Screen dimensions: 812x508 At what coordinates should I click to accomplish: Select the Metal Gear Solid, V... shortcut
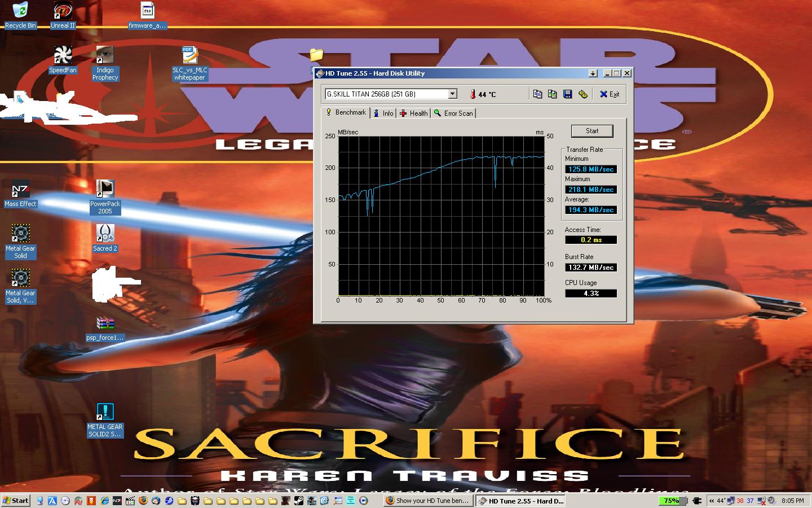tap(20, 286)
